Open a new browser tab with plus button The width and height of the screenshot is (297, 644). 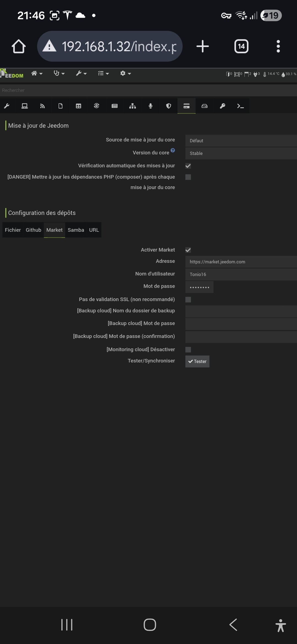203,46
